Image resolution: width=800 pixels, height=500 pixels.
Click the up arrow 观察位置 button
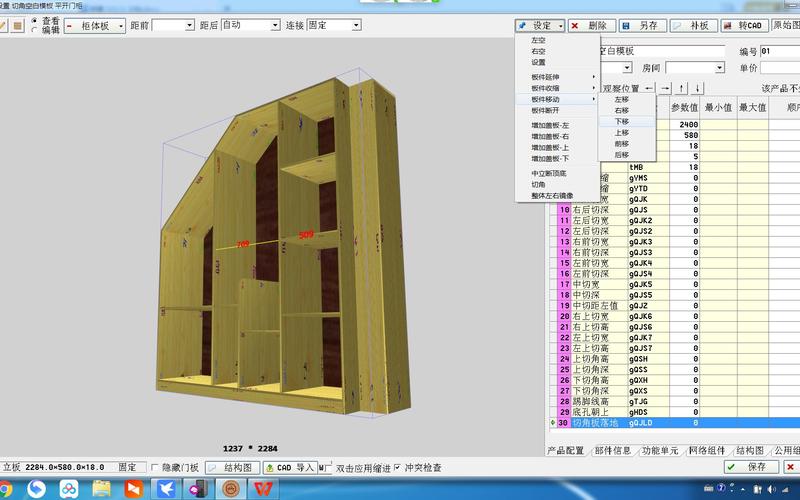pos(681,88)
